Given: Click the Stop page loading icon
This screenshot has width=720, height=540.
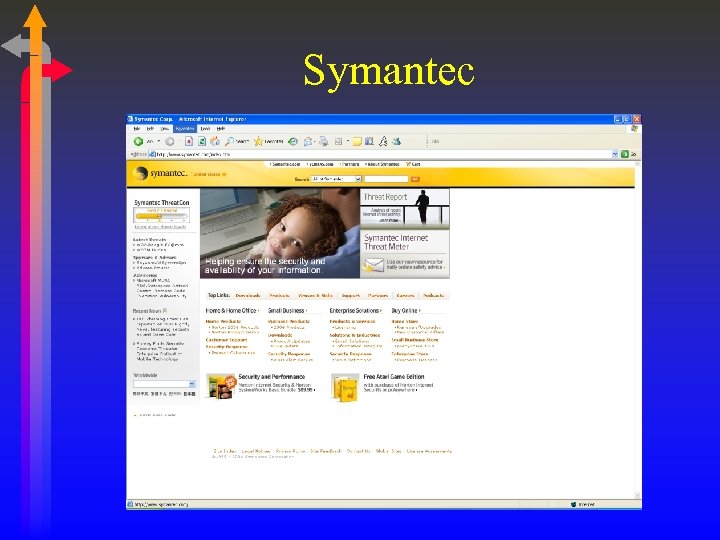Looking at the screenshot, I should (x=189, y=141).
